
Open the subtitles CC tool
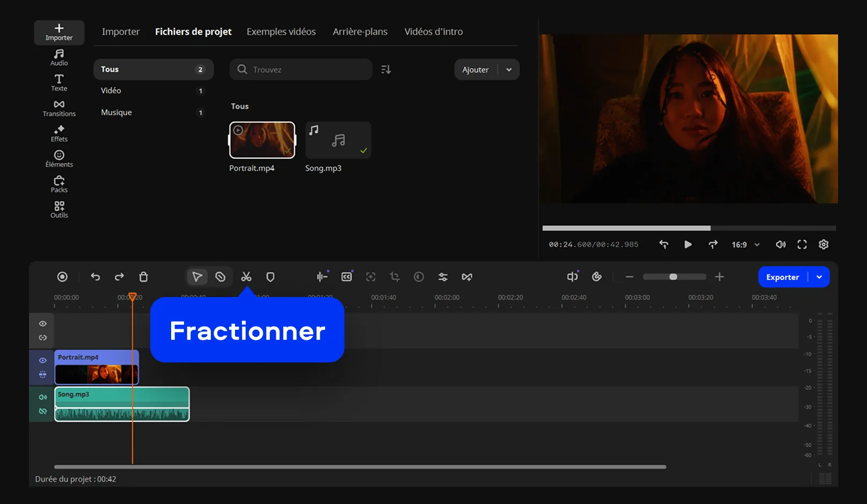347,277
